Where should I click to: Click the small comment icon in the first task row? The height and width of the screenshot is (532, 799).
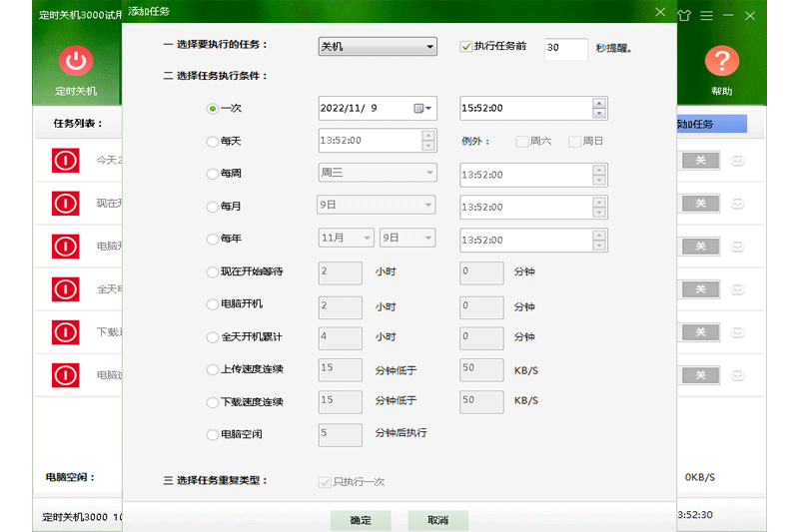pyautogui.click(x=737, y=161)
